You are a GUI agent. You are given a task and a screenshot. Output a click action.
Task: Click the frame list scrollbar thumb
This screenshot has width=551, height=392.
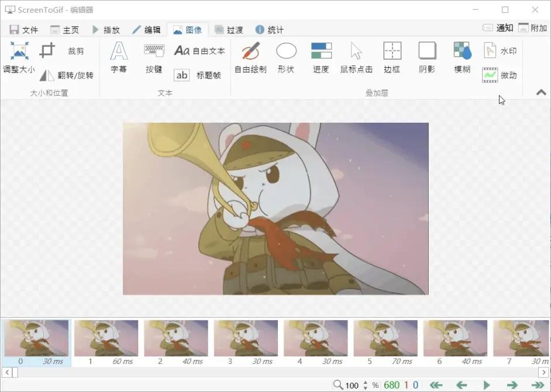tap(15, 372)
